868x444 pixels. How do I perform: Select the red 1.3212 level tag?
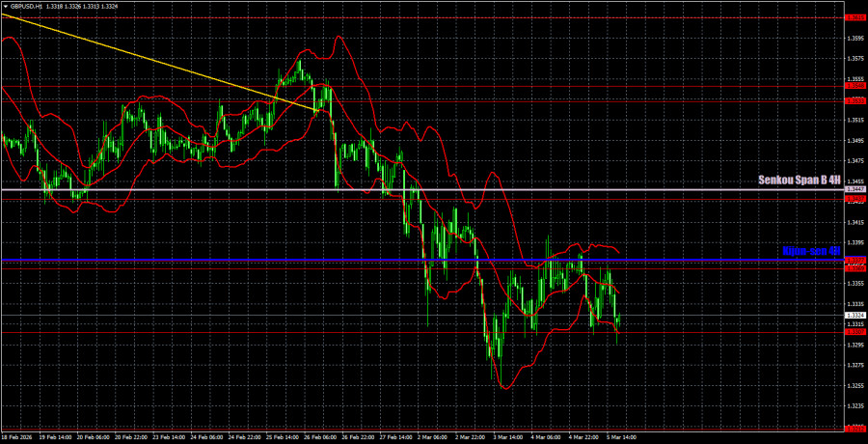click(x=856, y=429)
